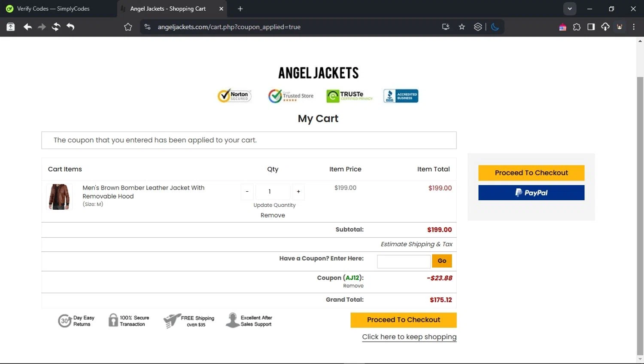Open the browser three-dot menu
The image size is (644, 364).
pos(634,27)
